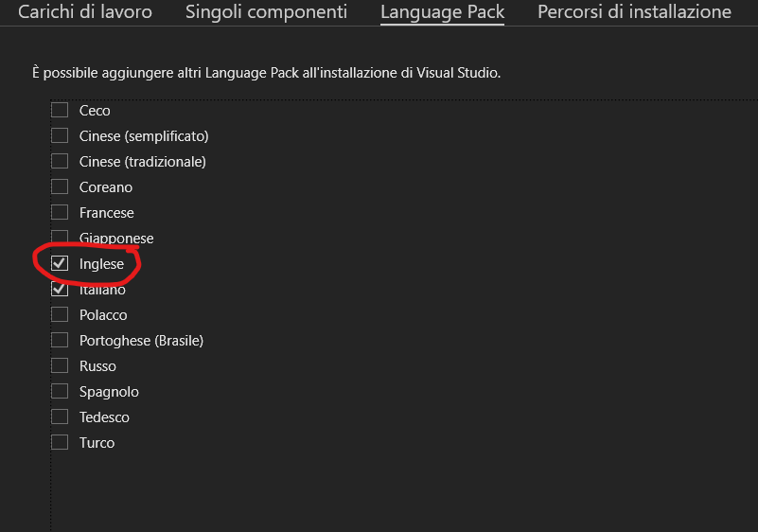Enable the Tedesco language checkbox

click(x=60, y=417)
